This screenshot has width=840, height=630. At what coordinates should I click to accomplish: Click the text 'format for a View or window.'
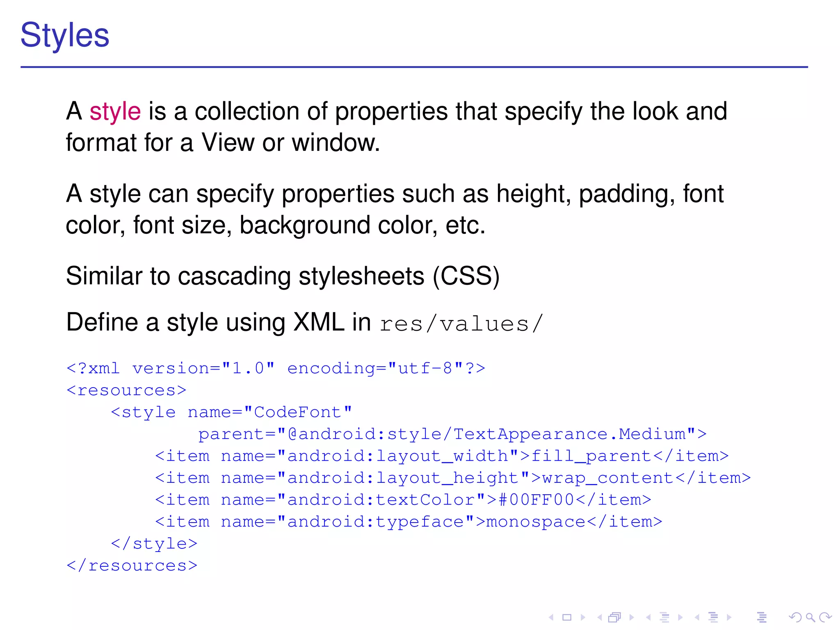tap(223, 143)
